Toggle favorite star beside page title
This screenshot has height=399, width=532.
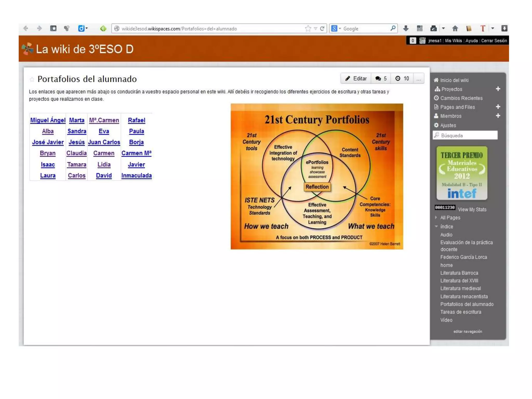(x=32, y=79)
